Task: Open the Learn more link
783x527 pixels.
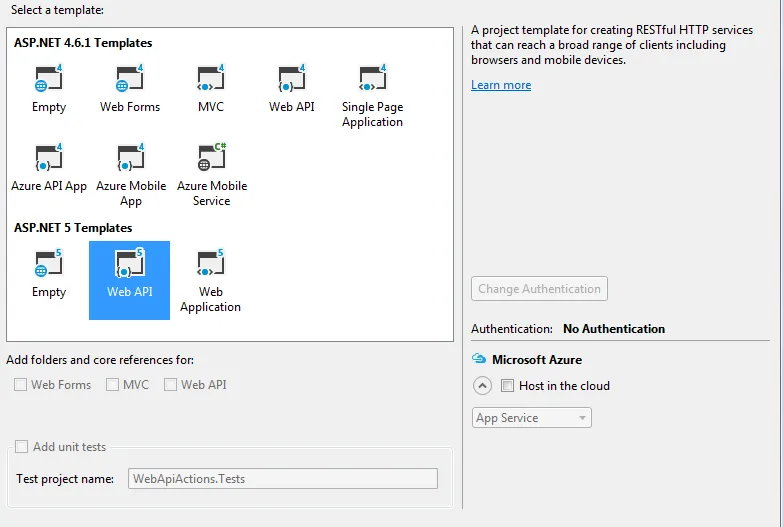Action: pyautogui.click(x=501, y=85)
